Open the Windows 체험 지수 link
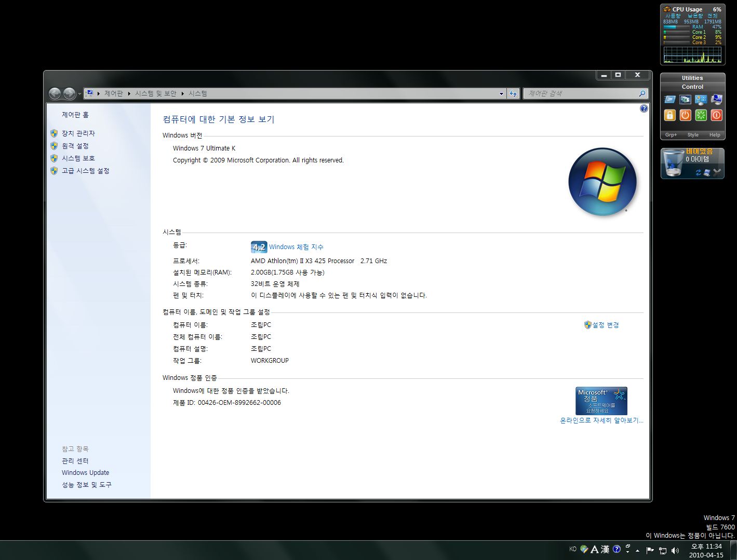Viewport: 737px width, 560px height. pyautogui.click(x=296, y=247)
